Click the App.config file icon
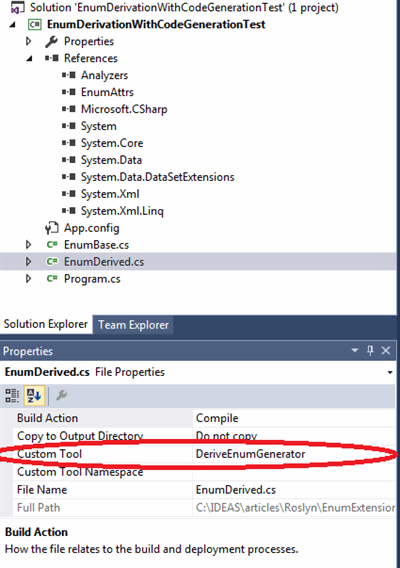Screen dimensions: 400x568 coord(52,228)
